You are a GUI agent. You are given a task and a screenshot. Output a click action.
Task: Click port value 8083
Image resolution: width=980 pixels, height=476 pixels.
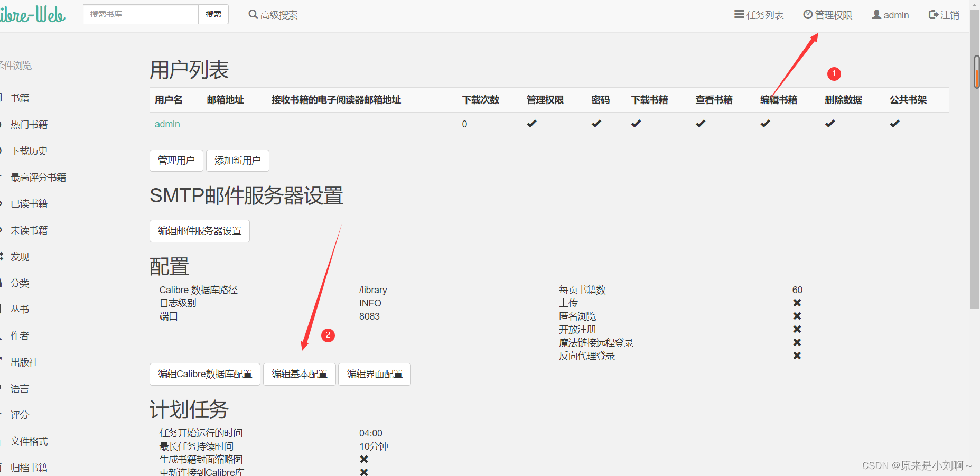coord(369,316)
